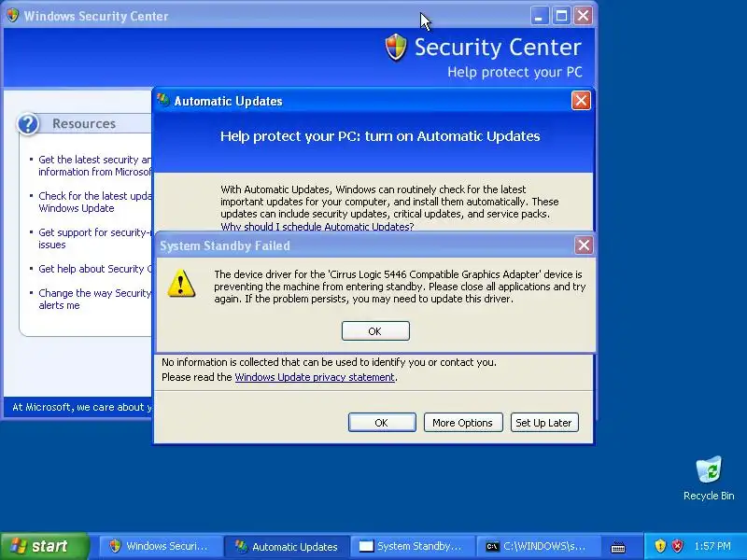Click the Automatic Updates title bar icon
This screenshot has height=560, width=747.
163,100
